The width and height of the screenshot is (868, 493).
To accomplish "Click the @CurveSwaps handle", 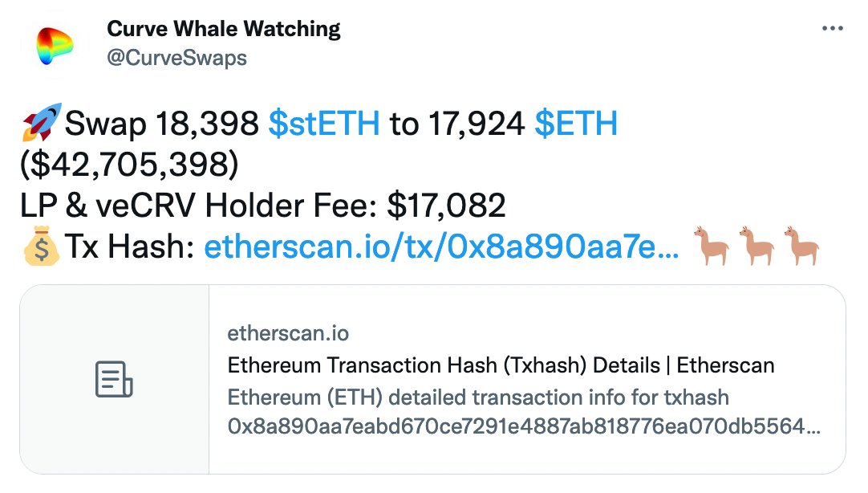I will [176, 58].
